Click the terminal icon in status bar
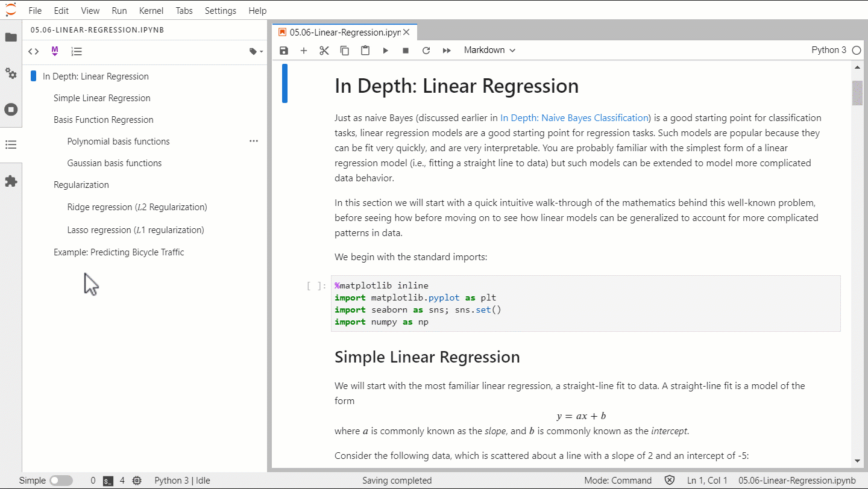Image resolution: width=868 pixels, height=489 pixels. click(x=108, y=481)
